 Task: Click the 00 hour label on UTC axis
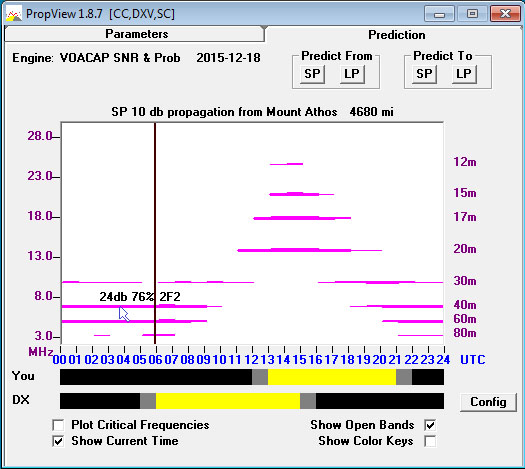pyautogui.click(x=60, y=360)
